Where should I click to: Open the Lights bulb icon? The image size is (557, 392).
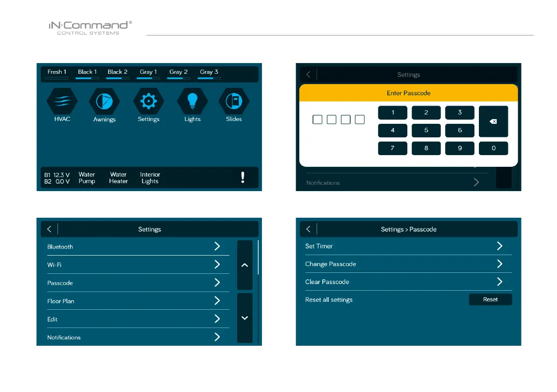click(x=192, y=101)
